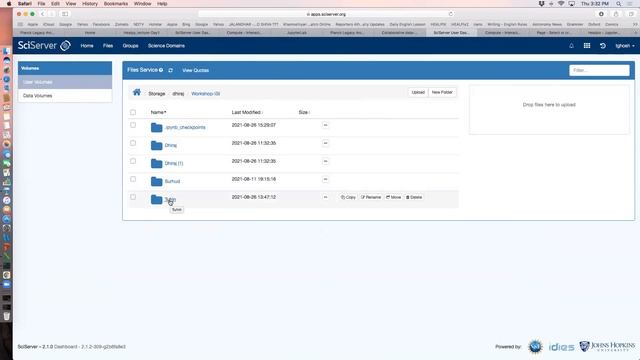This screenshot has height=360, width=640.
Task: Copy the hovered folder
Action: (348, 197)
